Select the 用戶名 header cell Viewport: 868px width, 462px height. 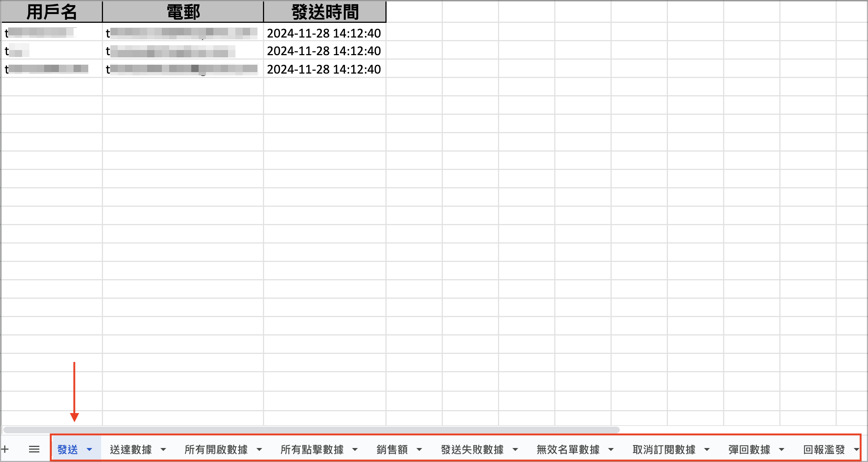52,12
